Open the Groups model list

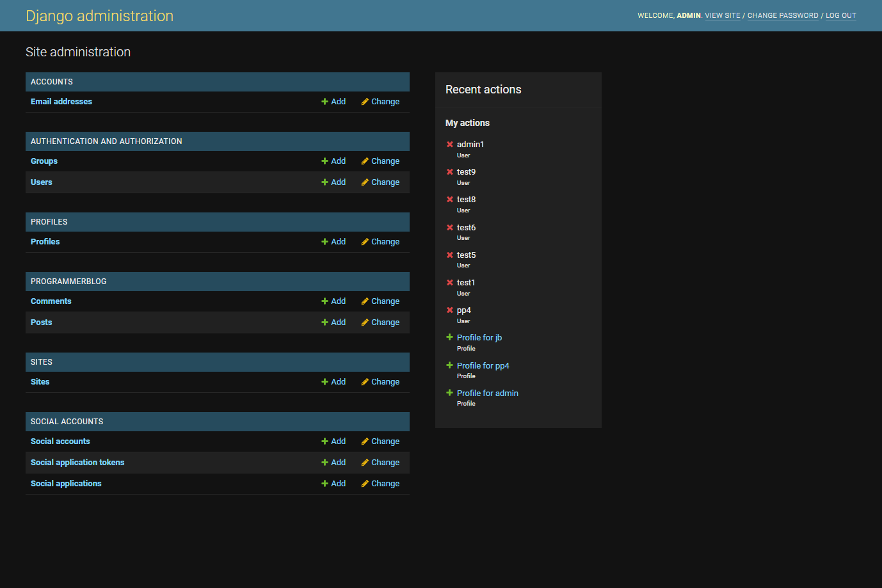pyautogui.click(x=44, y=161)
